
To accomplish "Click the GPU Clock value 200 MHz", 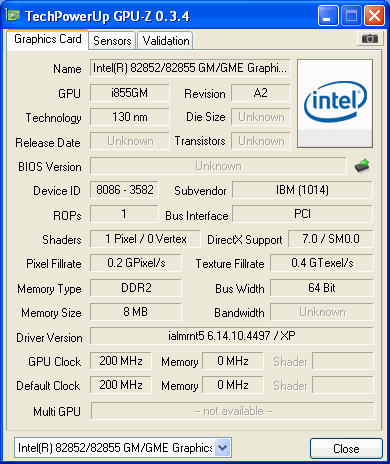I will (x=121, y=361).
